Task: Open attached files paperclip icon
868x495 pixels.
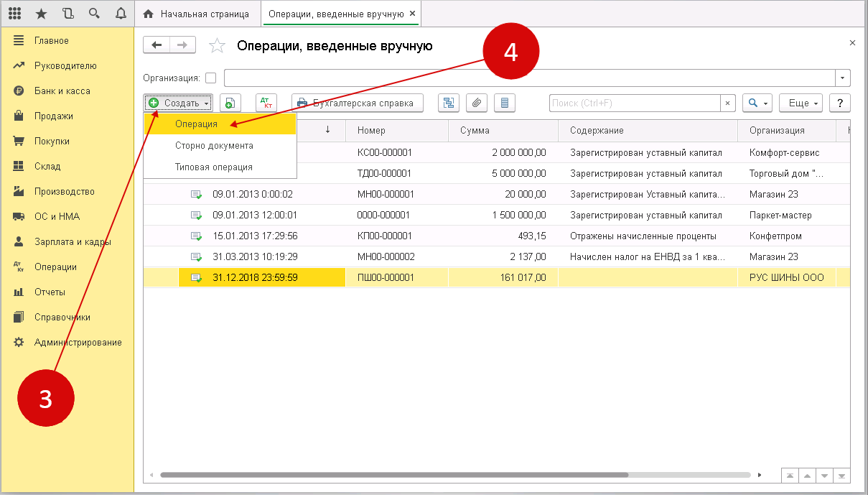Action: [477, 103]
